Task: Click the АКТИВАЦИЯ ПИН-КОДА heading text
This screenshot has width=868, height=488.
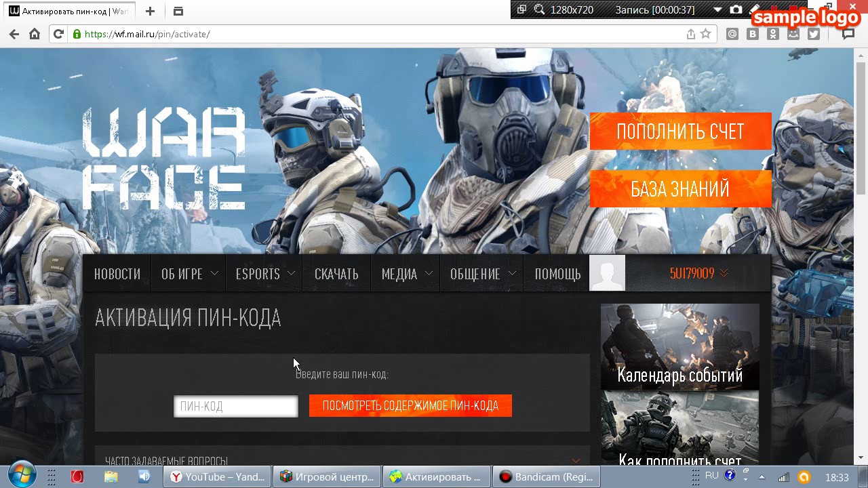Action: point(188,318)
